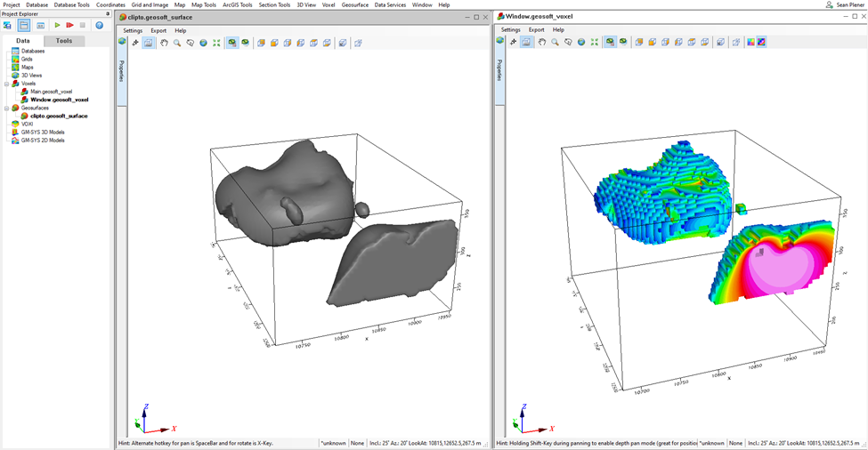Collapse the Geosurfaces tree node

pos(6,108)
